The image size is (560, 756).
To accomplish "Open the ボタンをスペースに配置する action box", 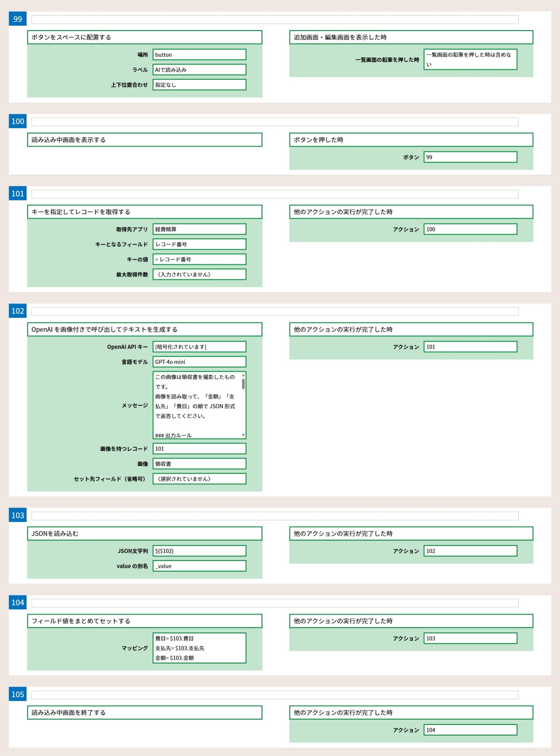I will [x=144, y=37].
